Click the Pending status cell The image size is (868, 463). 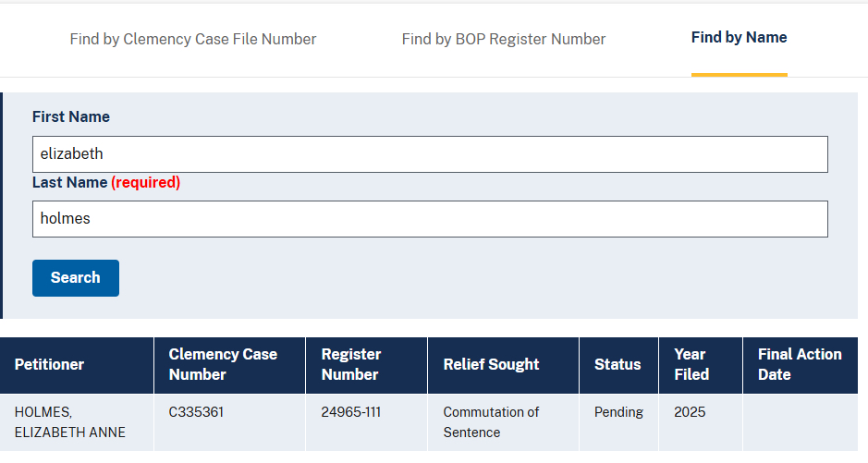pos(618,412)
